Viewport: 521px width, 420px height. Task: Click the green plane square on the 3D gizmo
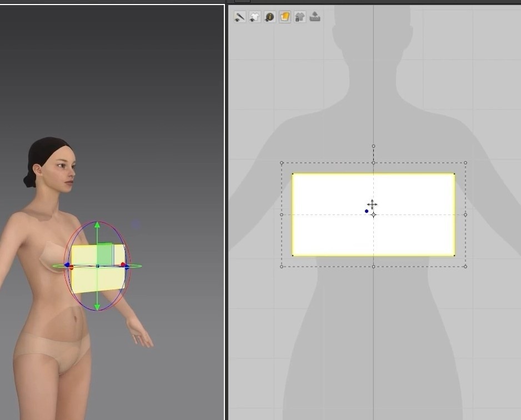point(105,254)
